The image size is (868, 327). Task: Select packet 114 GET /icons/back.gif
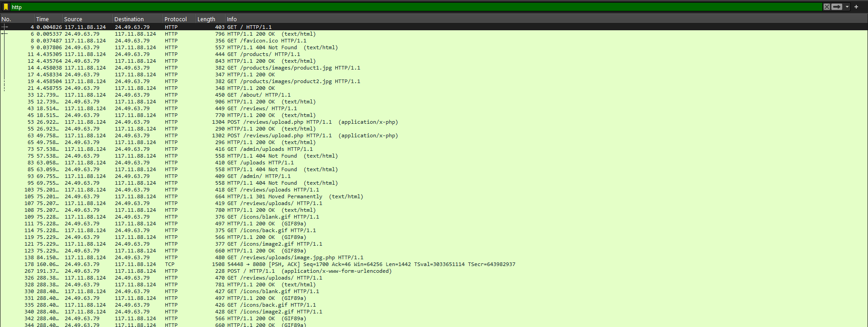434,230
